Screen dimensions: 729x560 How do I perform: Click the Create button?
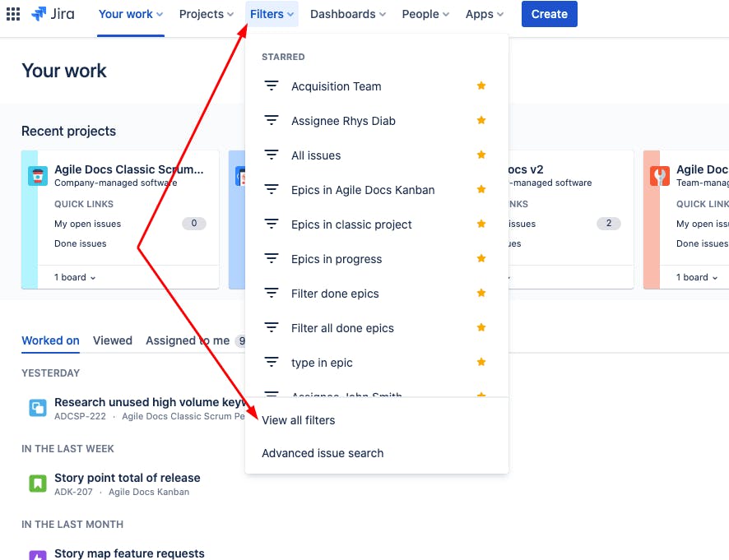click(x=549, y=14)
